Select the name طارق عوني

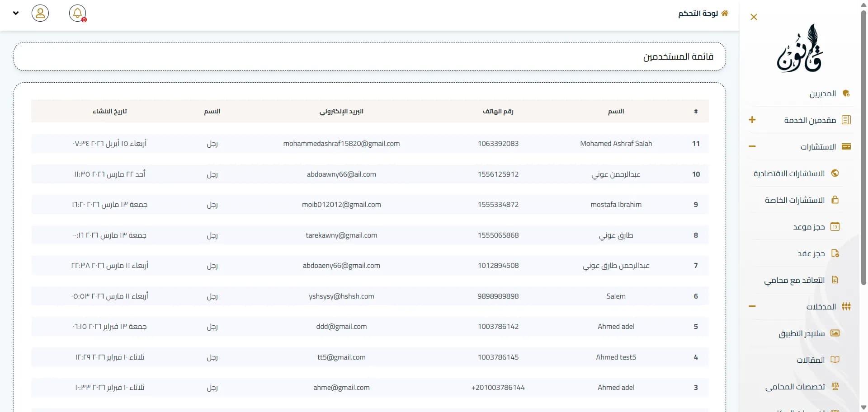tap(616, 235)
